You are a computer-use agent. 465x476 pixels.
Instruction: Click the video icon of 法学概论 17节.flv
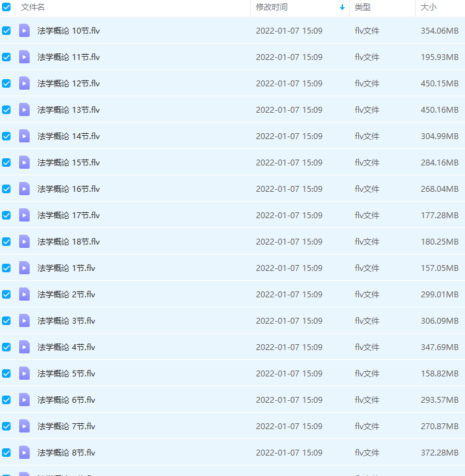24,216
